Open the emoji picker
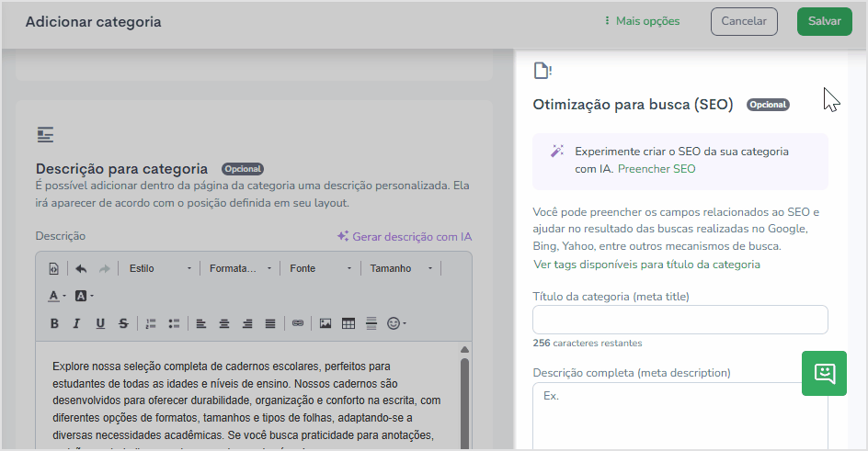 (396, 323)
